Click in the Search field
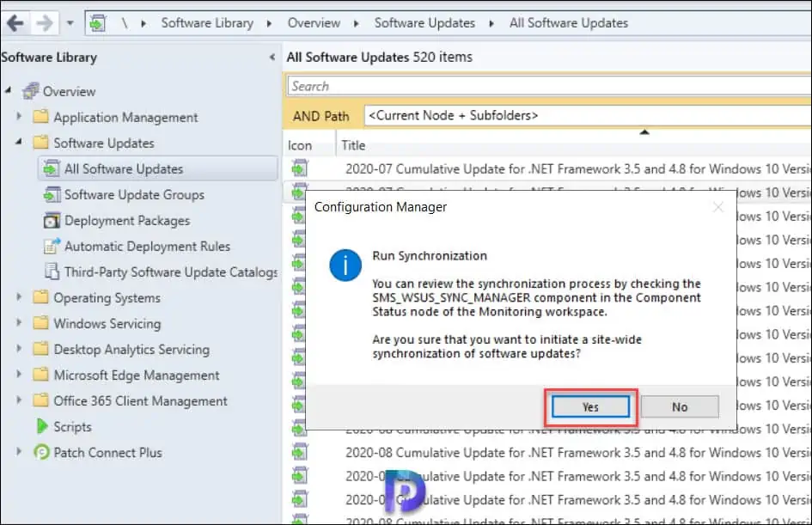Viewport: 812px width, 525px height. 549,86
